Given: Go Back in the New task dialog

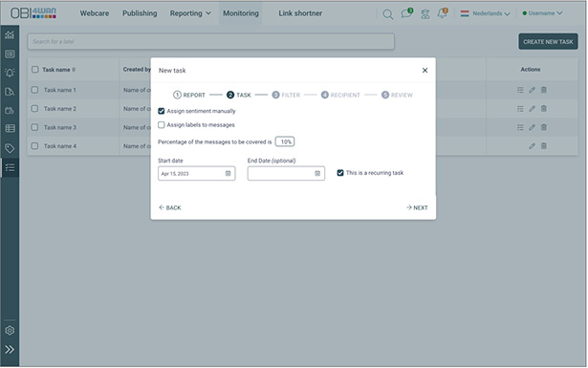Looking at the screenshot, I should (170, 207).
